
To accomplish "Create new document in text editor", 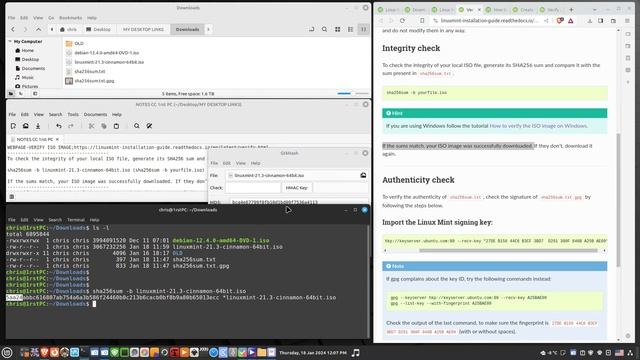I will (13, 126).
